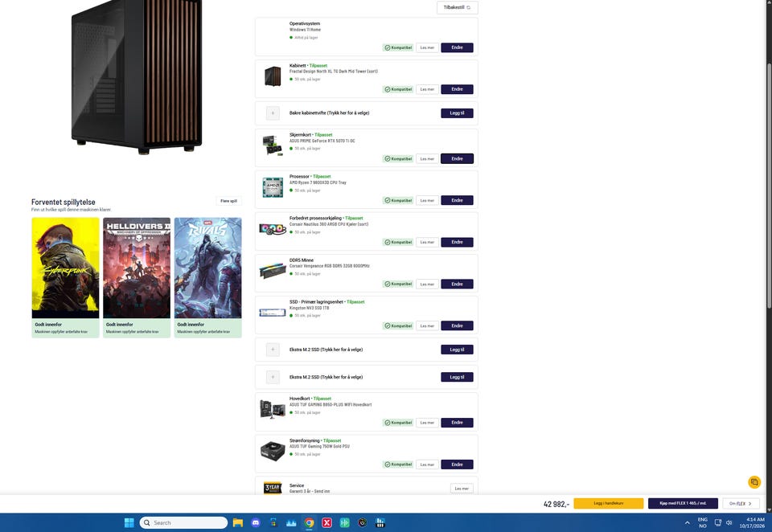The width and height of the screenshot is (772, 532).
Task: Click Endre for the Hovedkort motherboard
Action: [x=457, y=423]
